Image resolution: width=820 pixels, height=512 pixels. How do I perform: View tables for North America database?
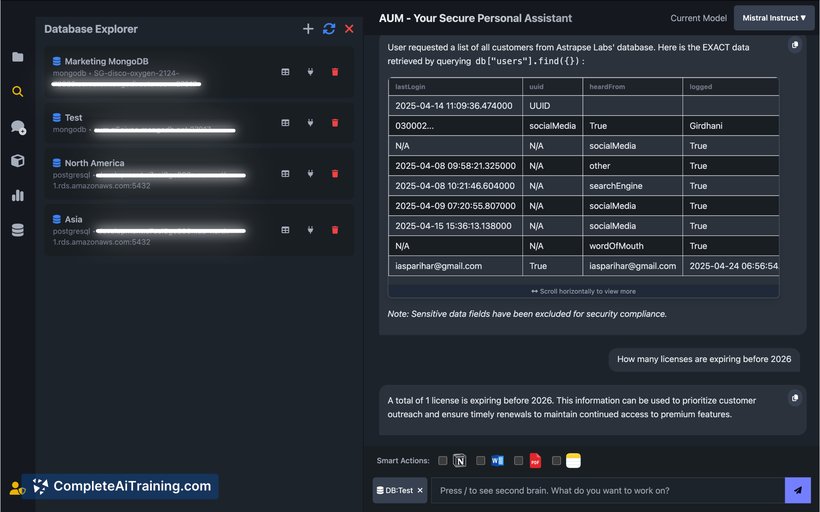(x=286, y=174)
